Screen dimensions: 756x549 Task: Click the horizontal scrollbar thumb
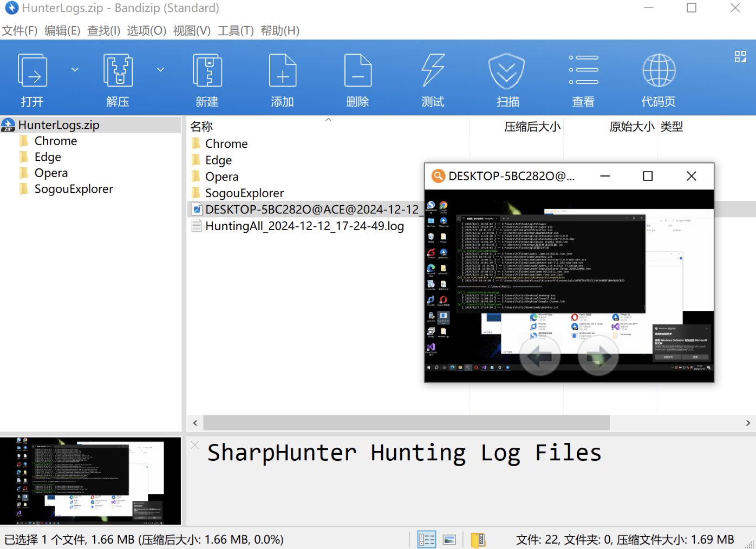point(407,423)
